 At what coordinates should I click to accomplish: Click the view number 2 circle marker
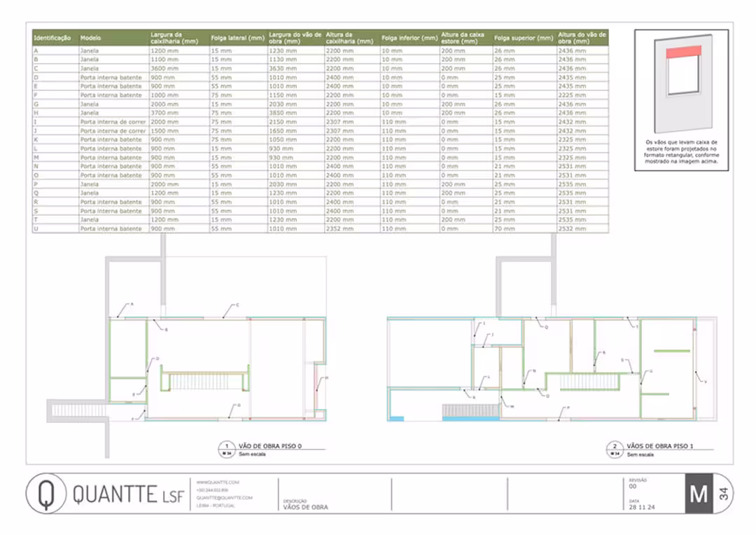[x=615, y=447]
